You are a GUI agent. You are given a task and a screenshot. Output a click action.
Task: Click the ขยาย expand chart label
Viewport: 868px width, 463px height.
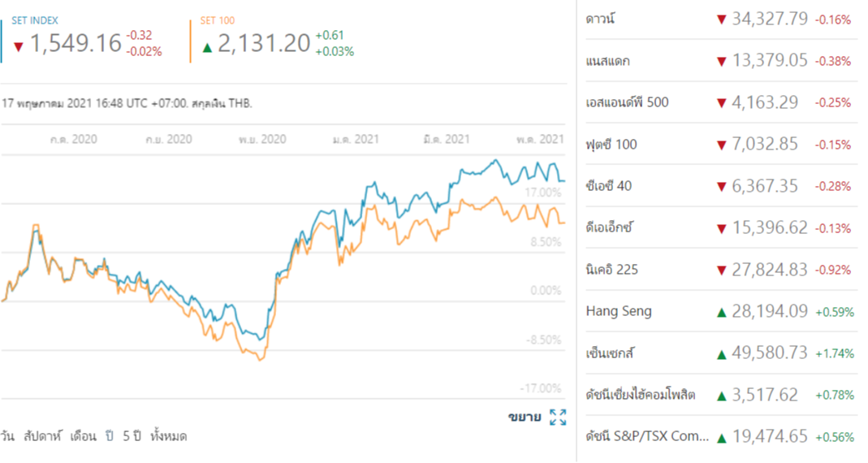(x=525, y=418)
